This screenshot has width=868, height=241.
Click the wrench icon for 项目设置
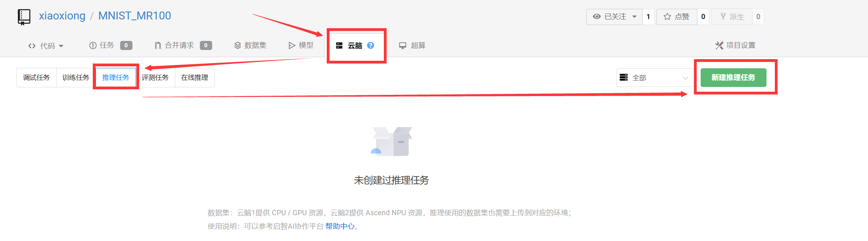coord(719,46)
